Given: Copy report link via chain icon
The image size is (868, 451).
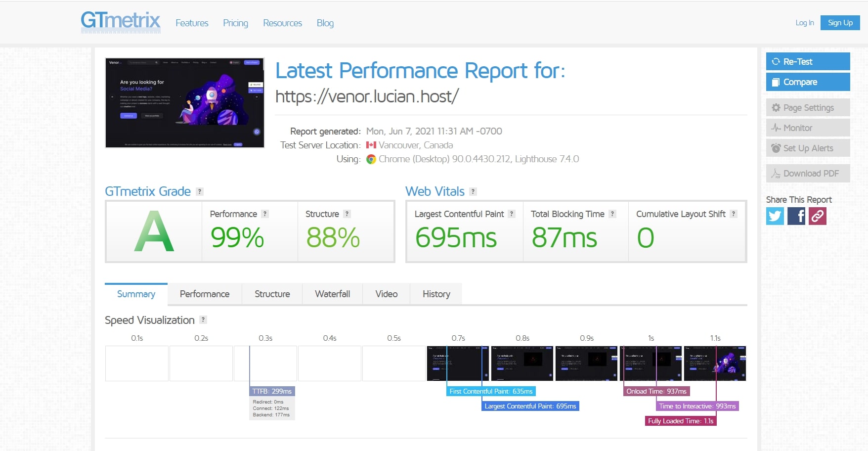Looking at the screenshot, I should click(x=818, y=216).
